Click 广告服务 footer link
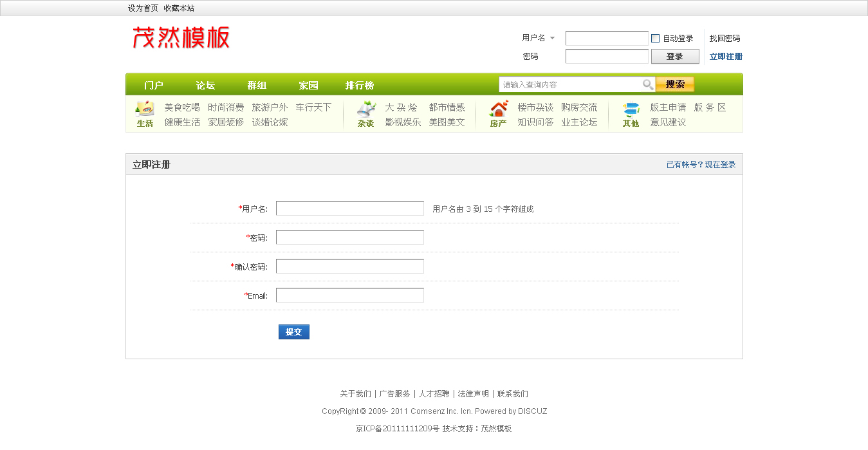This screenshot has width=868, height=450. click(x=394, y=394)
